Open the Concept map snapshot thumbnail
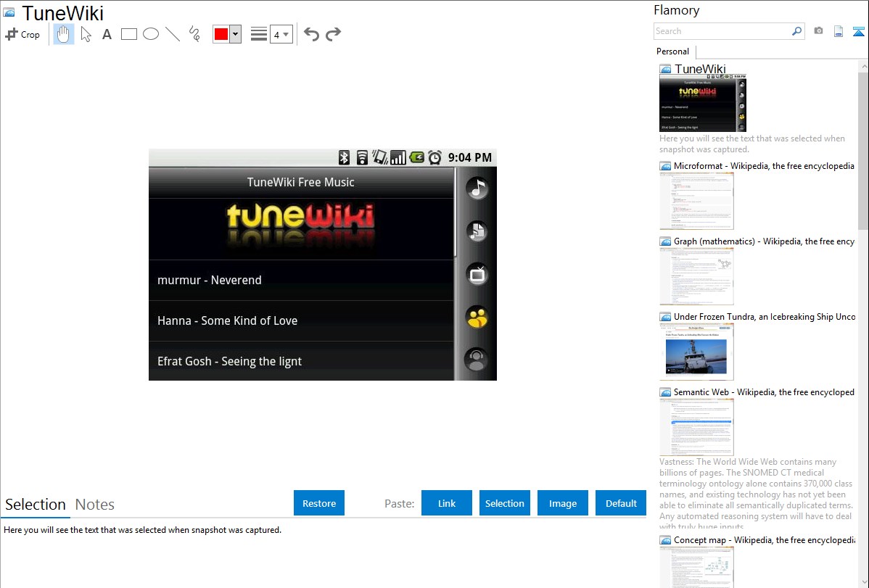Screen dimensions: 869x588 [x=696, y=568]
